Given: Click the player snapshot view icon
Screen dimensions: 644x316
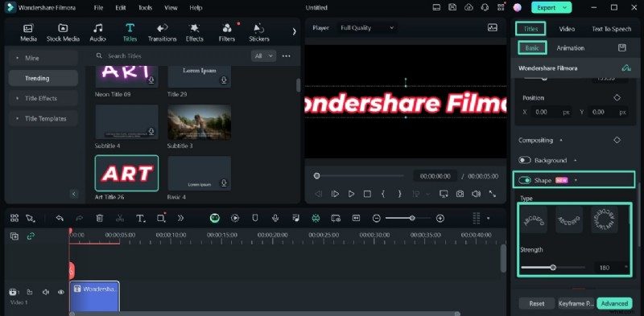Looking at the screenshot, I should (x=492, y=28).
